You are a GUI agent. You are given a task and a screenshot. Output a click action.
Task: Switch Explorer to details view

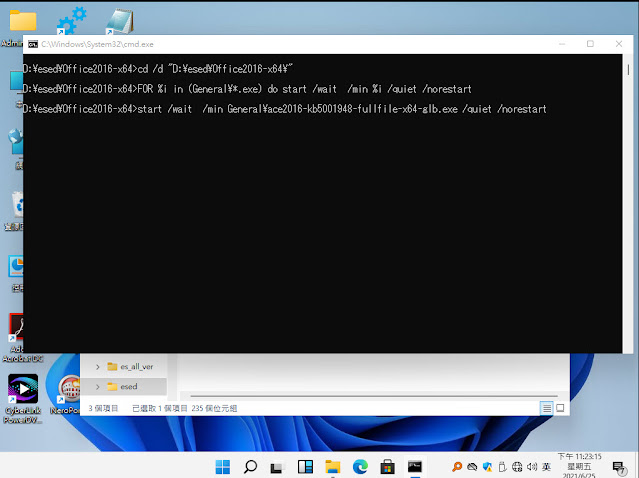coord(546,408)
